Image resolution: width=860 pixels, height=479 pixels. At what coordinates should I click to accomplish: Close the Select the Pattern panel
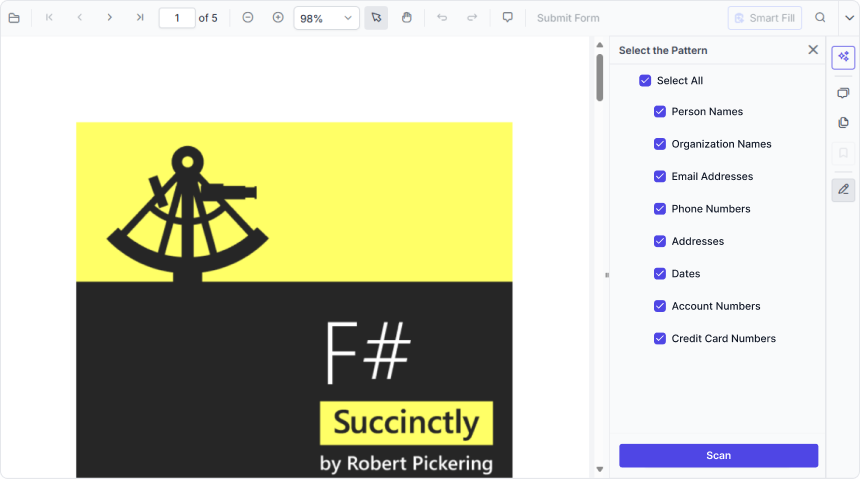coord(813,50)
